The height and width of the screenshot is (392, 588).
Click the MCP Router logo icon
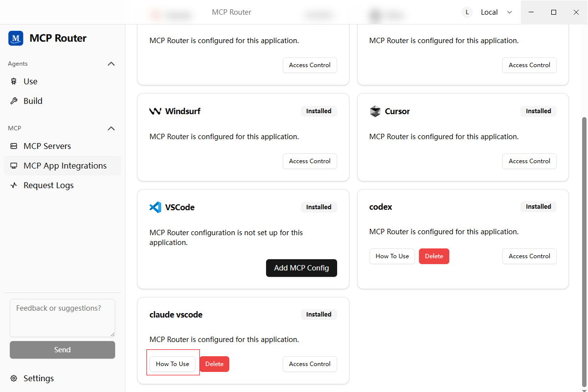click(16, 38)
